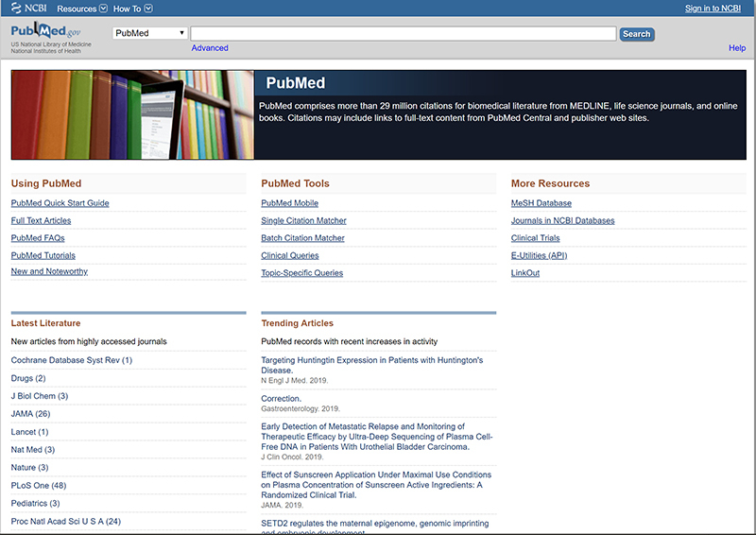Select JAMA (26) journal
Viewport: 756px width, 535px height.
tap(30, 413)
